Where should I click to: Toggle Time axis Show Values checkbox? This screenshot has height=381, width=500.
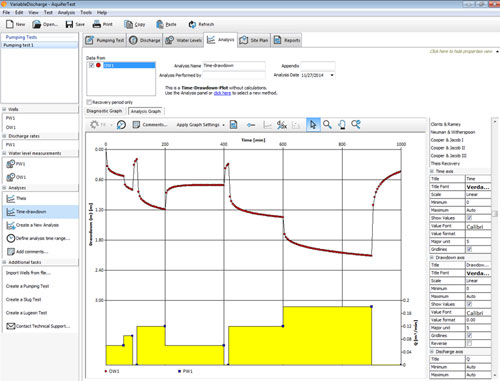[x=469, y=218]
